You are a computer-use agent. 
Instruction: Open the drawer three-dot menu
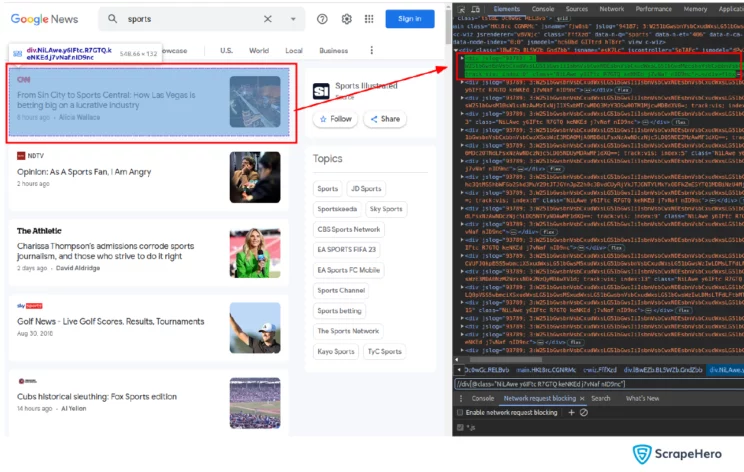(x=461, y=398)
